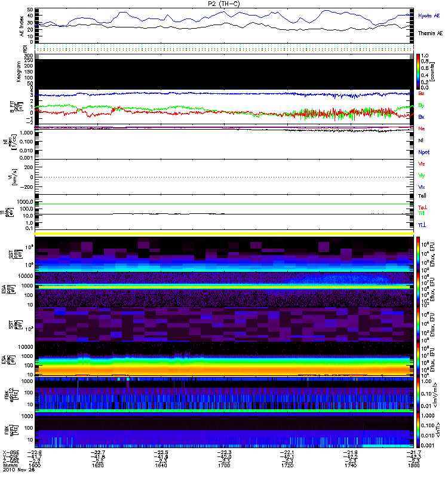The height and width of the screenshot is (478, 448).
Task: Click the "-22.9" X-GSE position value
Action: click(x=35, y=452)
